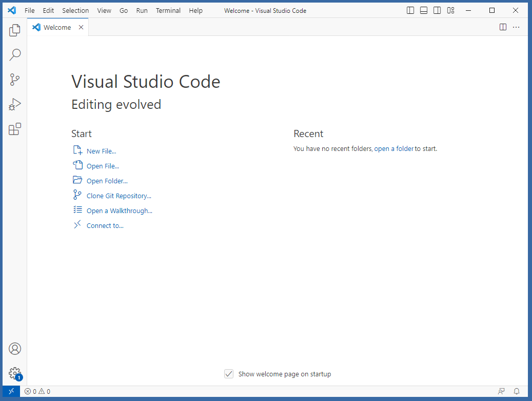Viewport: 532px width, 401px height.
Task: Close the Welcome tab
Action: click(x=81, y=27)
